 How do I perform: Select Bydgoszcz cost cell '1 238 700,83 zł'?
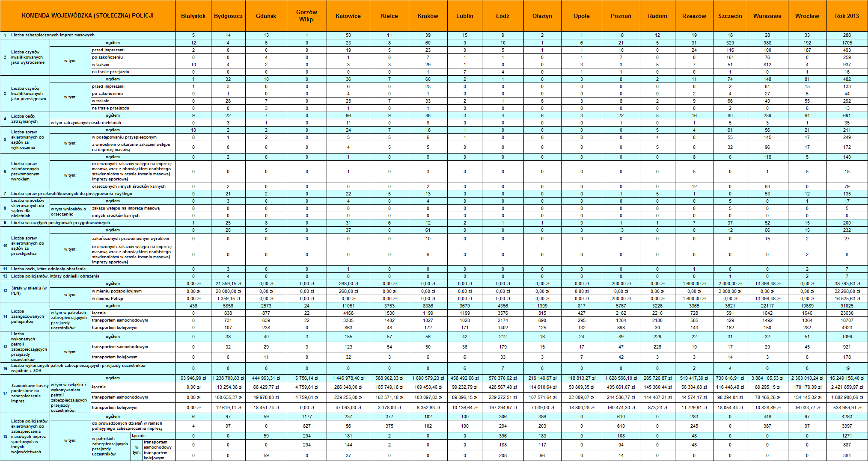(x=228, y=378)
